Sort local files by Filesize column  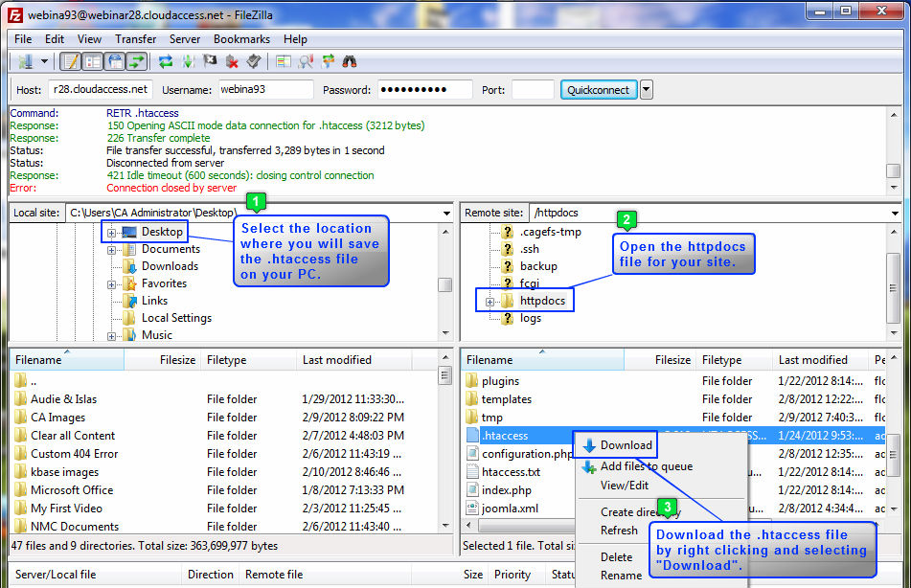162,360
